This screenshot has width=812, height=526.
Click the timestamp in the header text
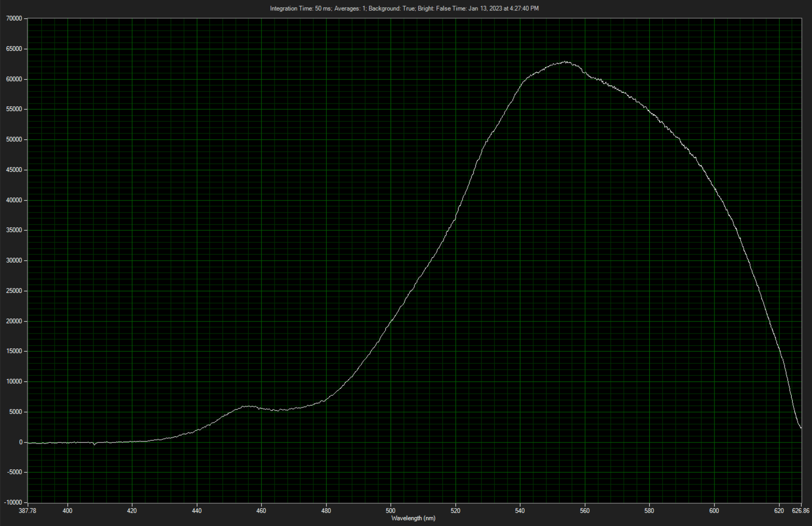click(x=503, y=9)
